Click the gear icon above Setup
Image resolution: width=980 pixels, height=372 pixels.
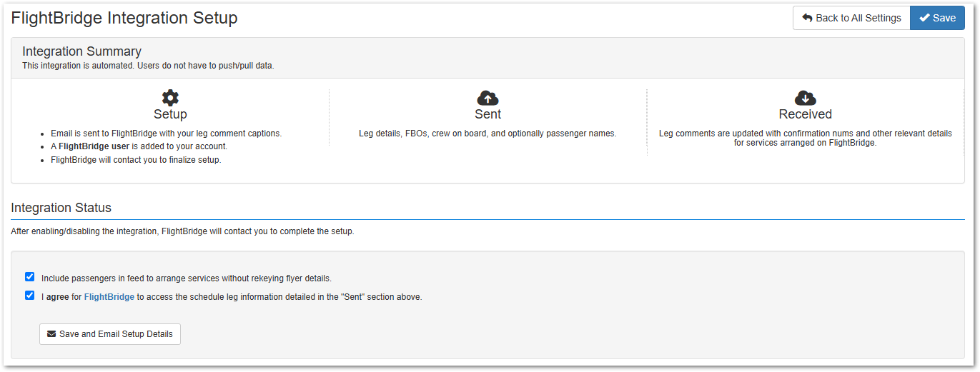pos(170,98)
